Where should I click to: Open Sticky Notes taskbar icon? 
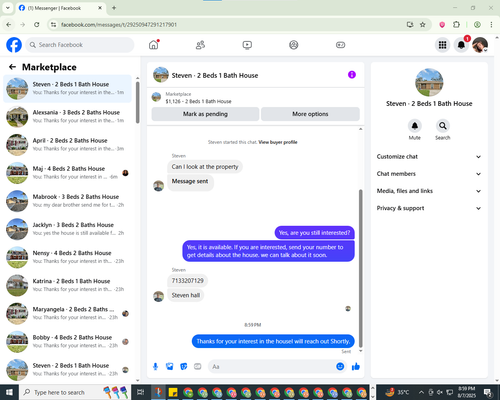point(173,392)
